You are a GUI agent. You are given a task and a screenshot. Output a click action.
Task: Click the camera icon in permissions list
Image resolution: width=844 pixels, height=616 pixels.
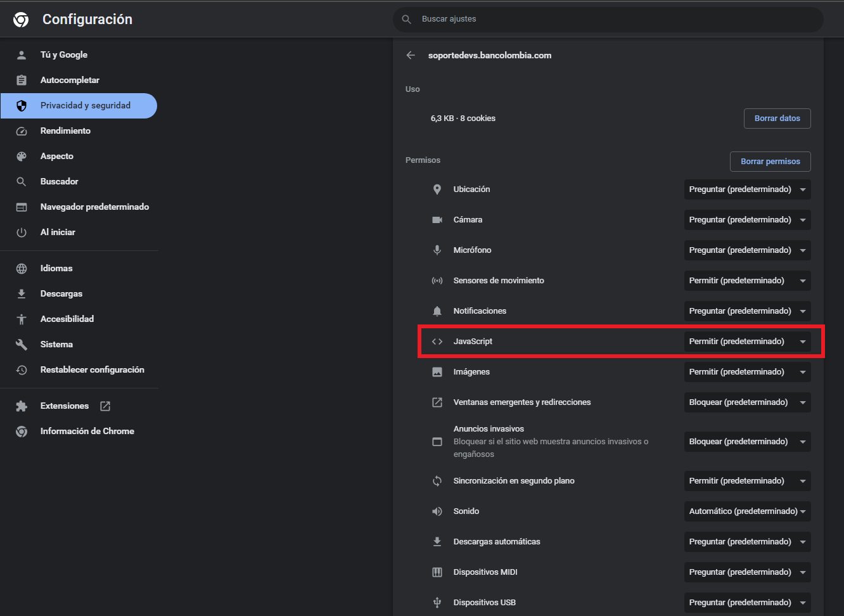click(x=437, y=220)
